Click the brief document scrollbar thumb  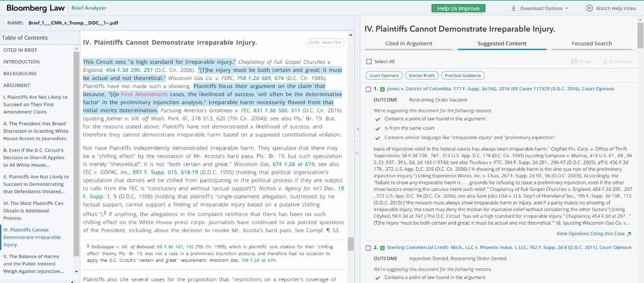[351, 244]
